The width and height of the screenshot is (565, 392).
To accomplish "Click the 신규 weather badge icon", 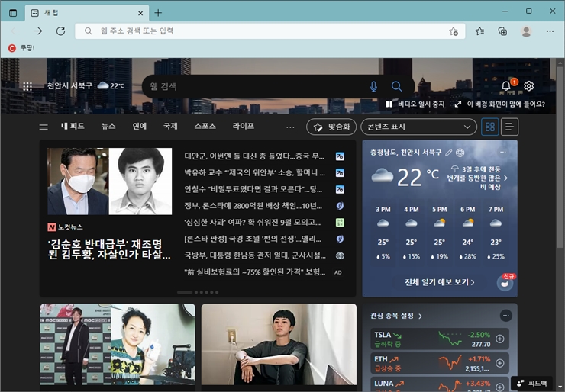I will click(505, 282).
